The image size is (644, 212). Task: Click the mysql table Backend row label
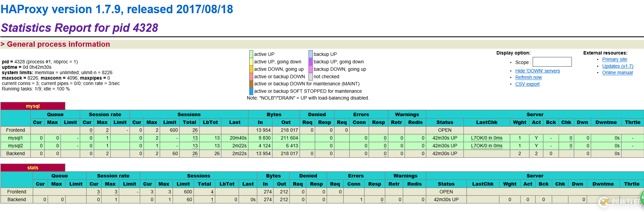click(x=16, y=153)
